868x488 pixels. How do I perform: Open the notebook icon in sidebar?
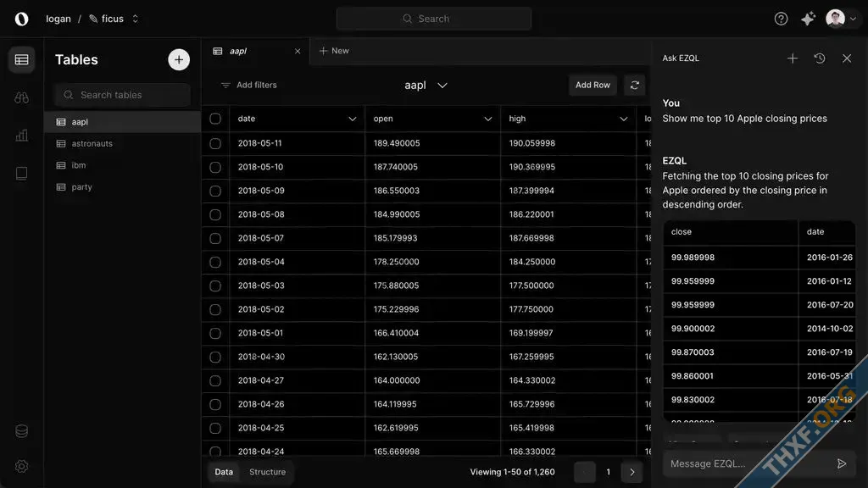pyautogui.click(x=21, y=174)
